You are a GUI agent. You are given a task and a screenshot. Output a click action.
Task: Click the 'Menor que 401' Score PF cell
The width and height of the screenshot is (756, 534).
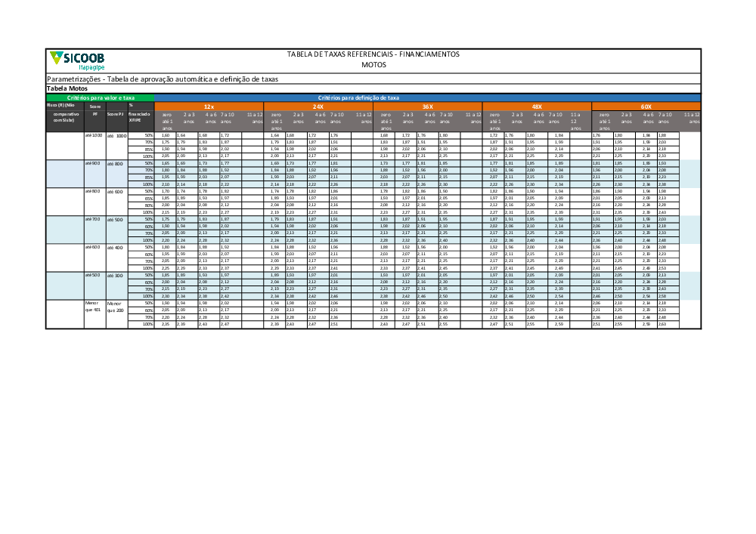point(92,306)
